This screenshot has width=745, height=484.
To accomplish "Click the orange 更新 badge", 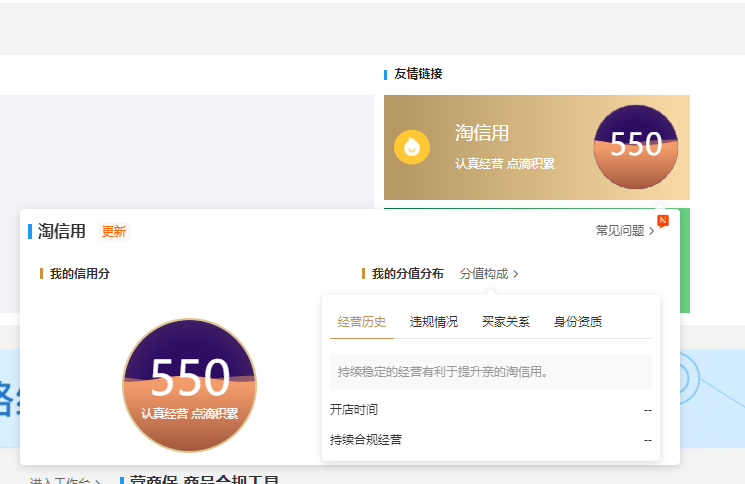I will point(114,232).
